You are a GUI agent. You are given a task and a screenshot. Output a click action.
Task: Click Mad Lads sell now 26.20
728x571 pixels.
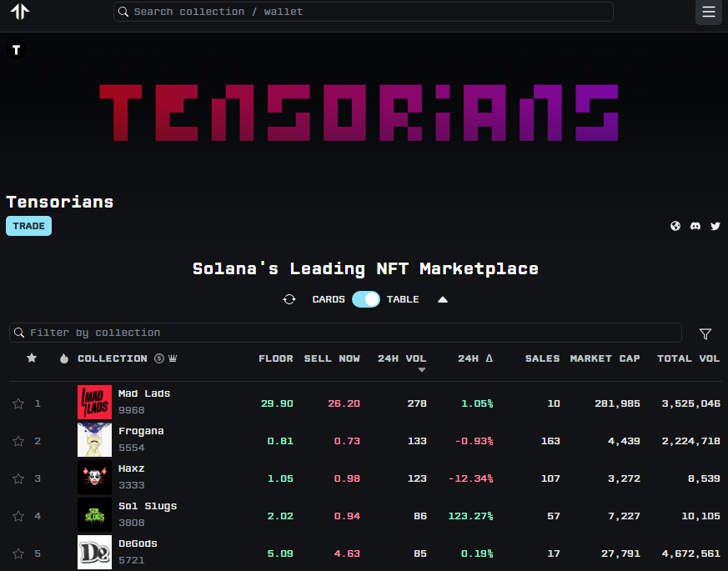tap(344, 403)
